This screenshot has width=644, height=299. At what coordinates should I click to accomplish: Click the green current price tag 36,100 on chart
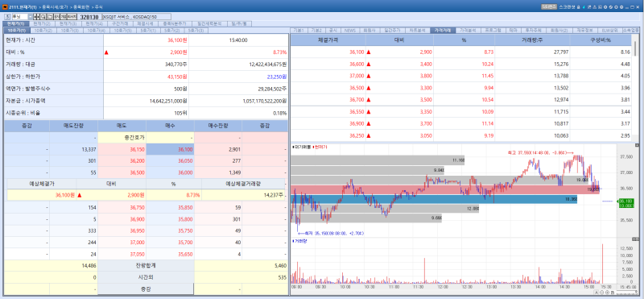coord(627,203)
